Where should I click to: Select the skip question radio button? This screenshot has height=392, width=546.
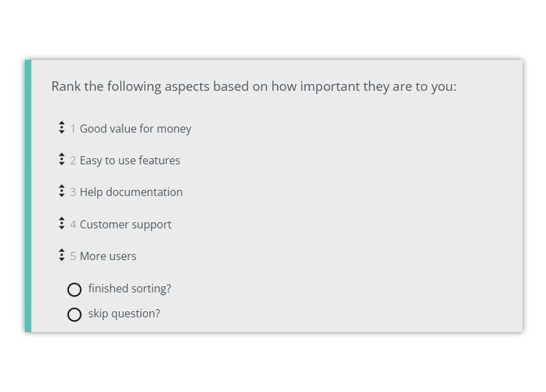coord(74,314)
